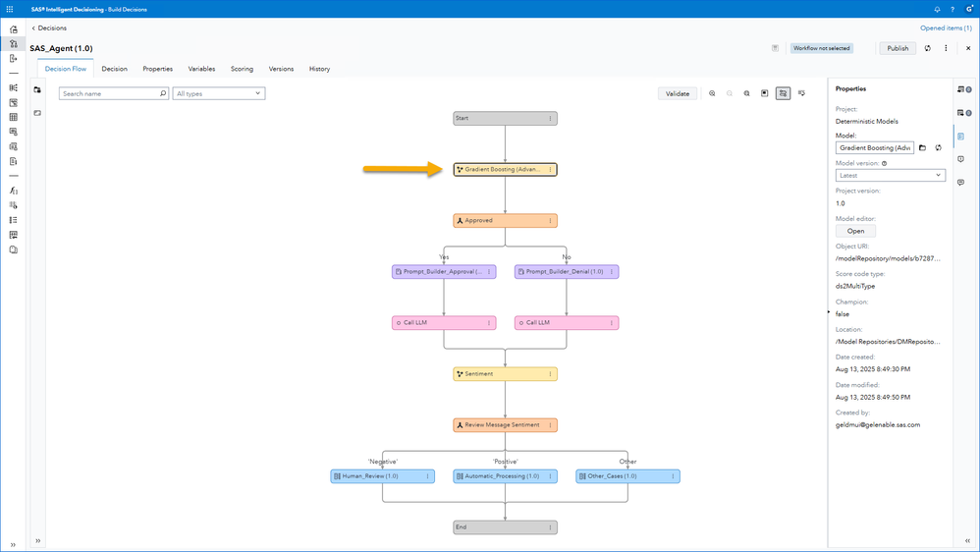The image size is (980, 552).
Task: Open the help question mark menu
Action: (953, 10)
